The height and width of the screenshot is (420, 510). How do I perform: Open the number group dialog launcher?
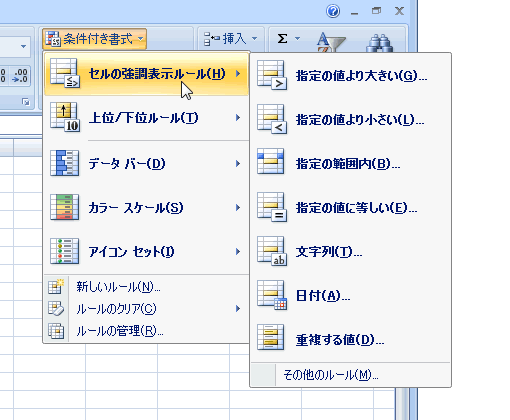click(26, 102)
